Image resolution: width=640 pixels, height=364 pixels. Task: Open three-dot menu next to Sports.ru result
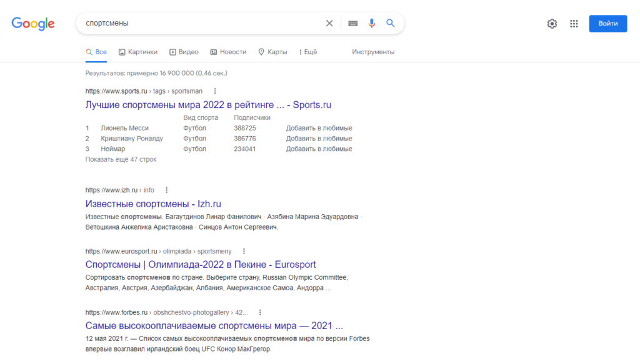coord(215,91)
